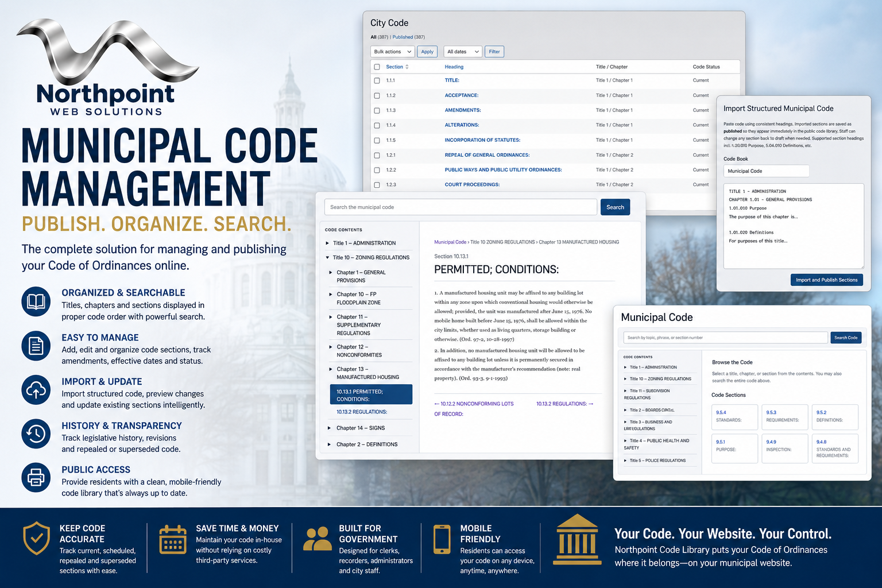
Task: Open the ACCEPTANCE: heading link
Action: click(x=462, y=96)
